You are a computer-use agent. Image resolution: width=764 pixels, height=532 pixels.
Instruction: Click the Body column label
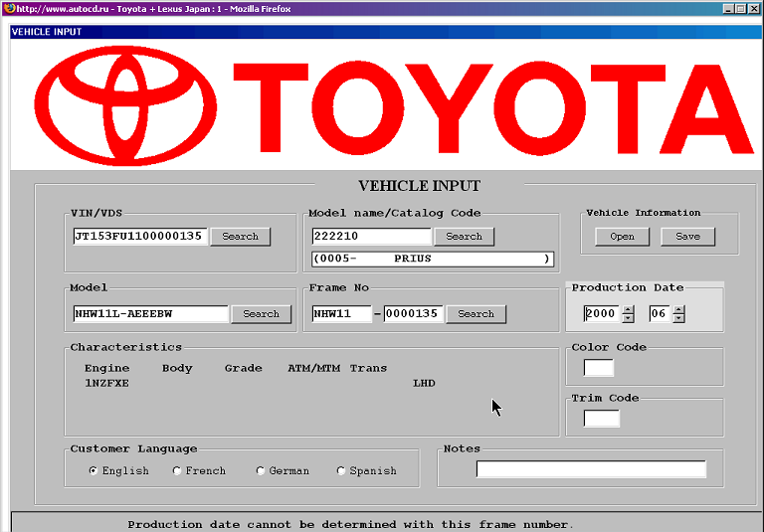[177, 368]
